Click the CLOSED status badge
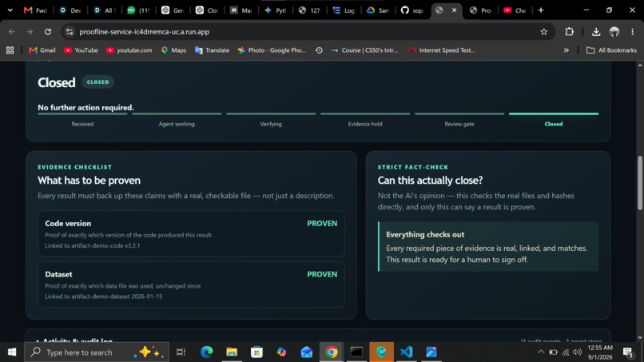 (97, 82)
